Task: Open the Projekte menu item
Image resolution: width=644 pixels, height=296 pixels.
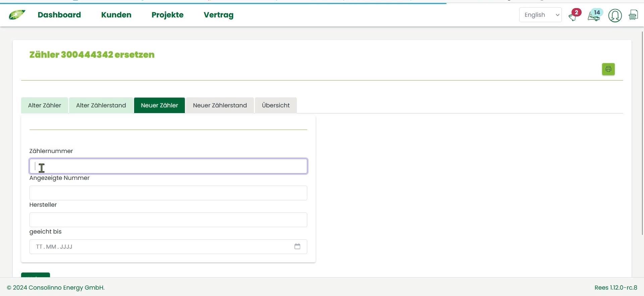Action: (167, 15)
